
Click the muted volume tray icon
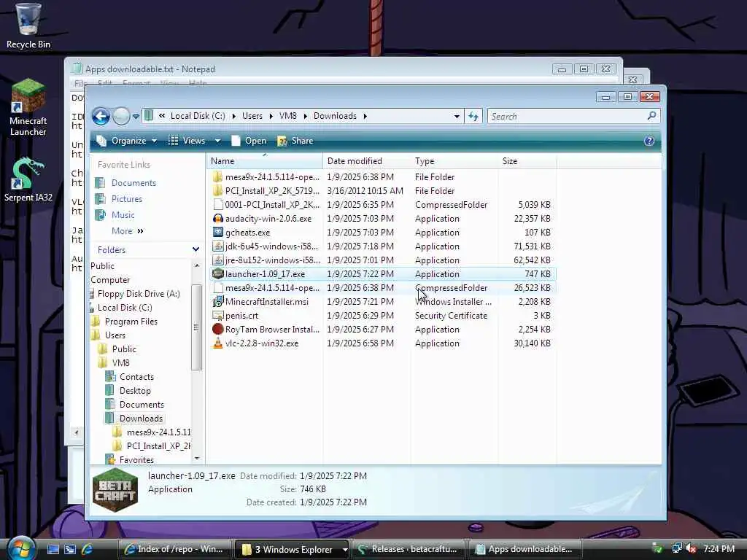click(692, 549)
